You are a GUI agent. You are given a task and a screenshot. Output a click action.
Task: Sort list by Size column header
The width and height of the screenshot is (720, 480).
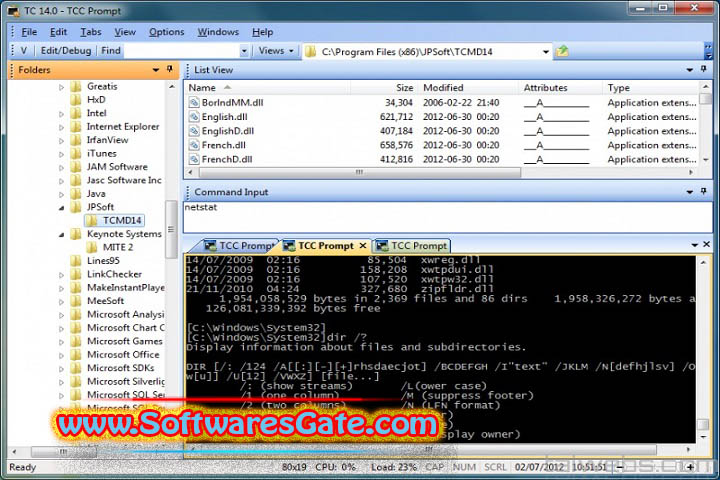point(384,87)
